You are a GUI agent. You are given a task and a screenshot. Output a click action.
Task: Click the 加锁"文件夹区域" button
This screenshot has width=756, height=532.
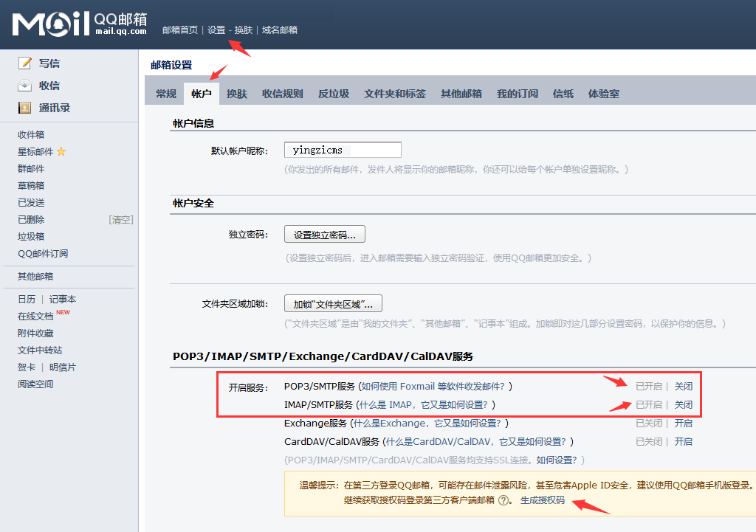(333, 304)
